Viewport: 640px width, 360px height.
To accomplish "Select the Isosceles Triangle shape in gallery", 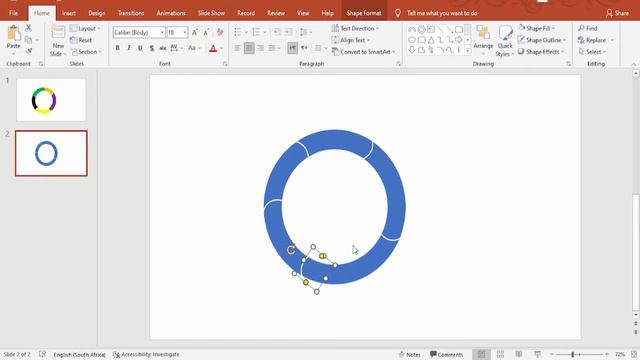I will (431, 40).
